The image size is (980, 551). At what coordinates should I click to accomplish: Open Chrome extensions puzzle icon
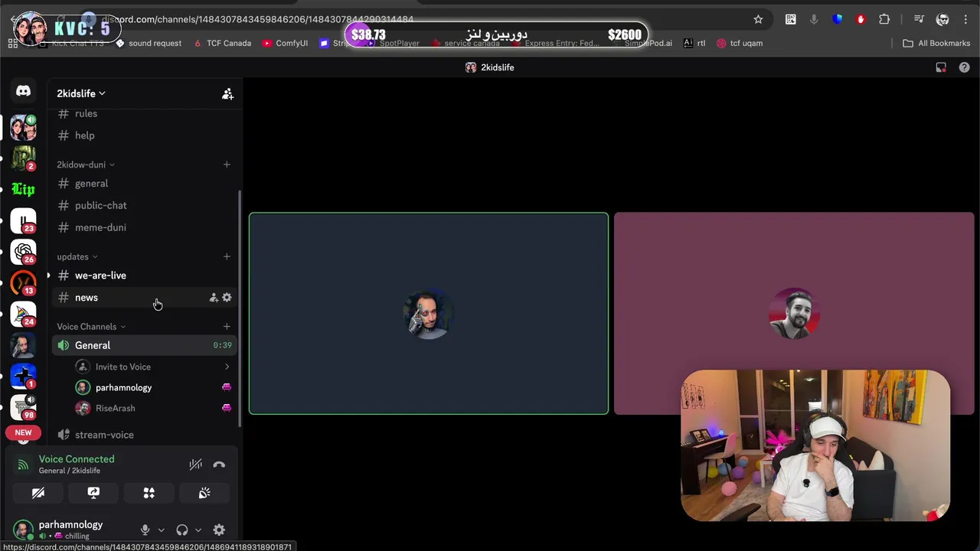pyautogui.click(x=884, y=19)
